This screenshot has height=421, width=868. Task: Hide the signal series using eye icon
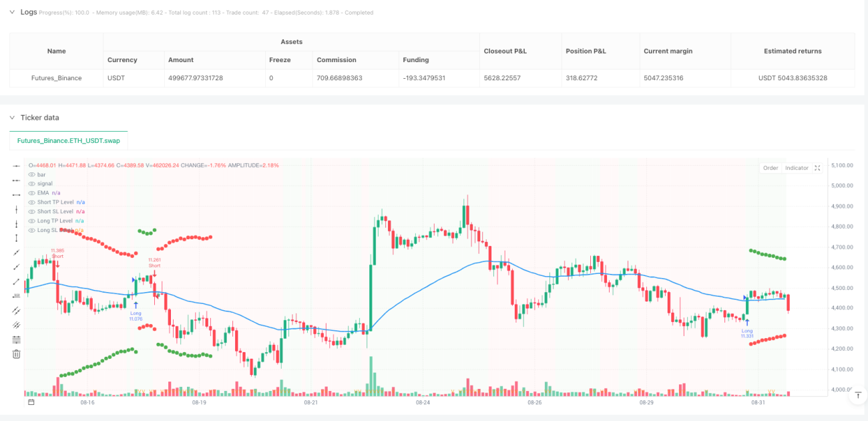[31, 183]
